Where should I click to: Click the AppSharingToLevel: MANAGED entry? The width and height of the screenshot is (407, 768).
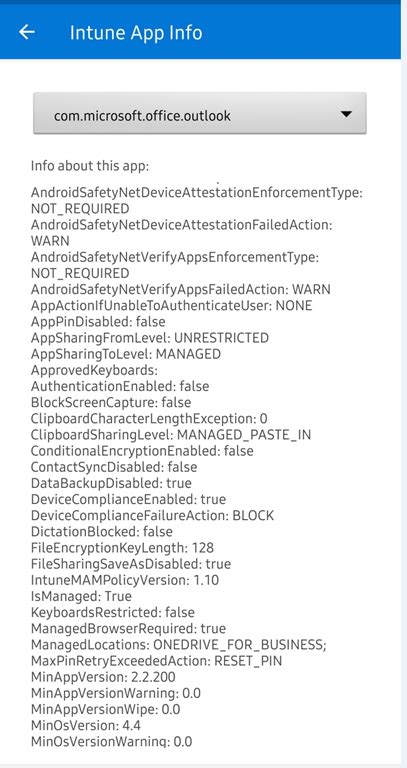126,354
